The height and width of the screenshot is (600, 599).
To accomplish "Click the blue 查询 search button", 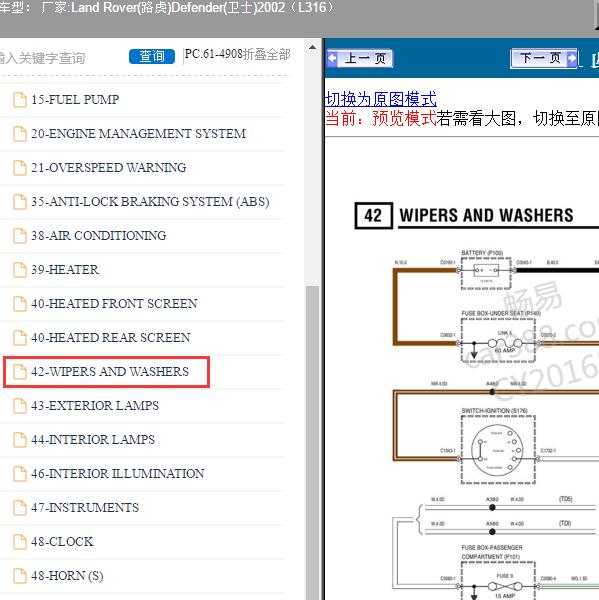I will (152, 57).
